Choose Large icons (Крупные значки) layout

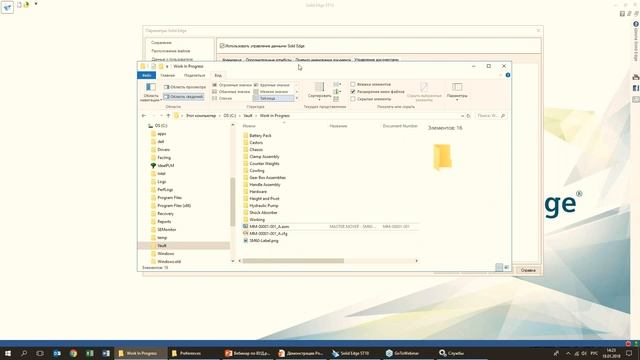click(271, 85)
